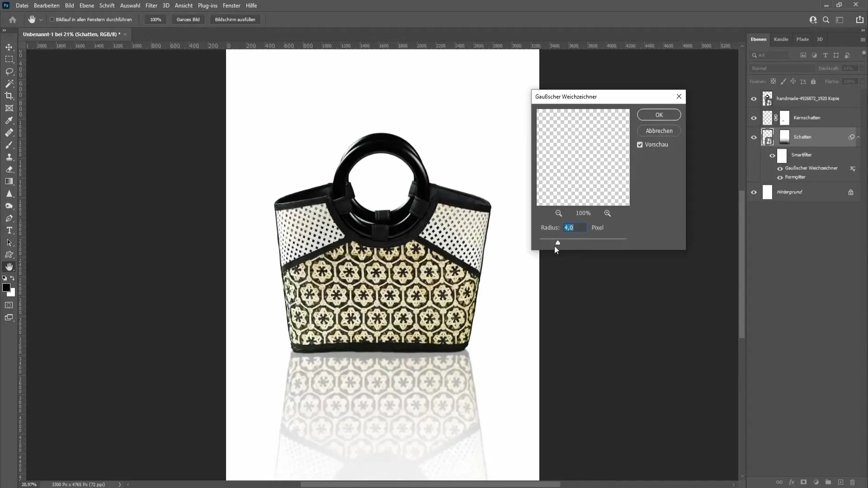868x488 pixels.
Task: Open the Hand tool preset dropdown arrow
Action: coord(41,20)
